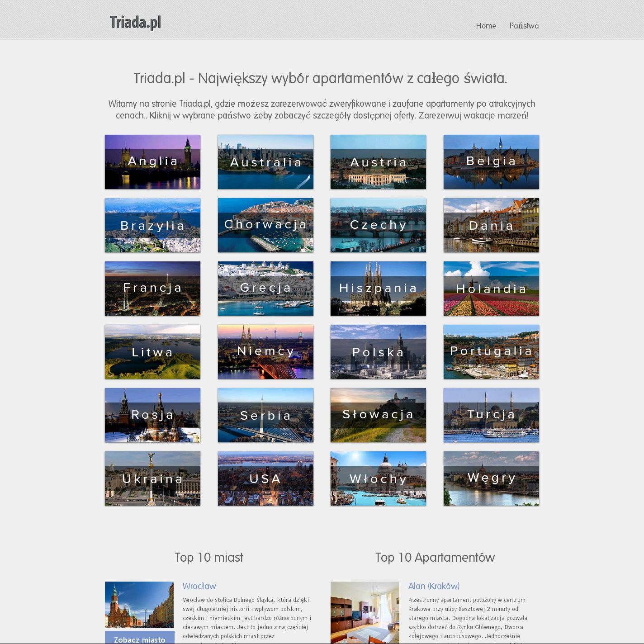Click the Wrocław city photo
644x644 pixels.
(139, 605)
